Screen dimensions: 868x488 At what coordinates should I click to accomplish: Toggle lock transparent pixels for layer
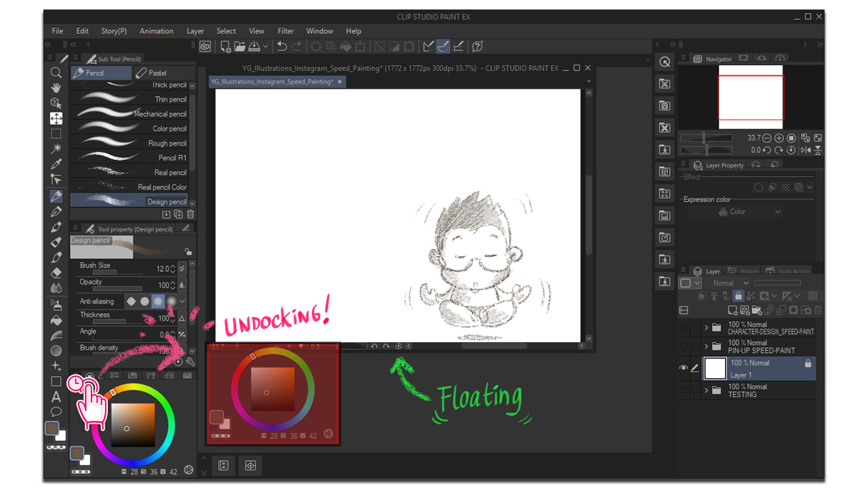[x=750, y=296]
